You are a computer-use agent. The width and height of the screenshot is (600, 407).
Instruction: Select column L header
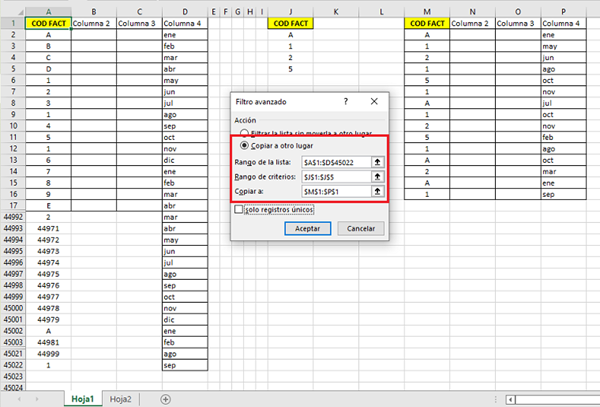click(382, 12)
